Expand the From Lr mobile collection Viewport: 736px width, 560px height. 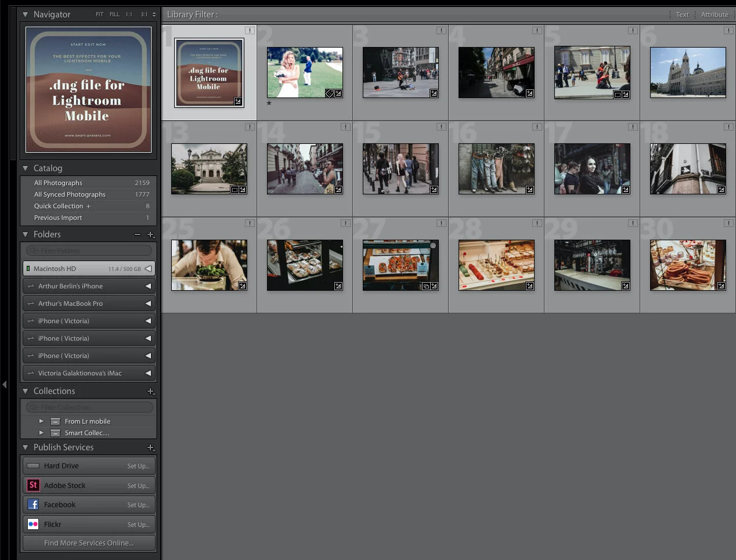(41, 421)
